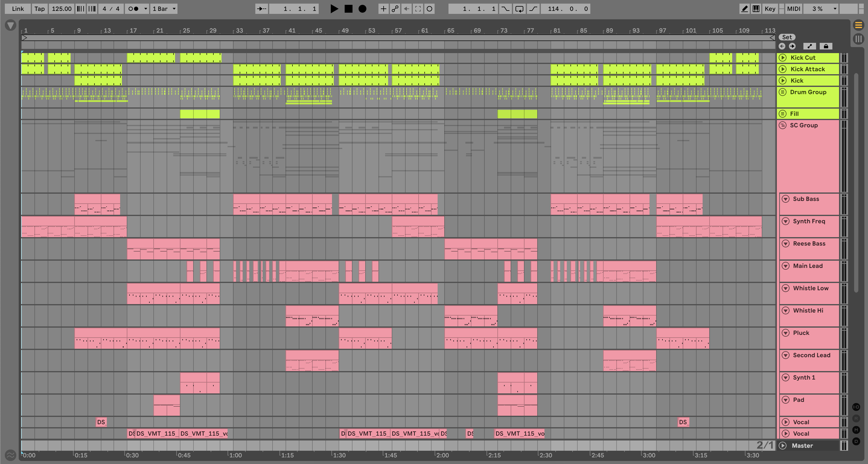Image resolution: width=868 pixels, height=464 pixels.
Task: Click Re-enable Automation arrow button
Action: [x=406, y=9]
